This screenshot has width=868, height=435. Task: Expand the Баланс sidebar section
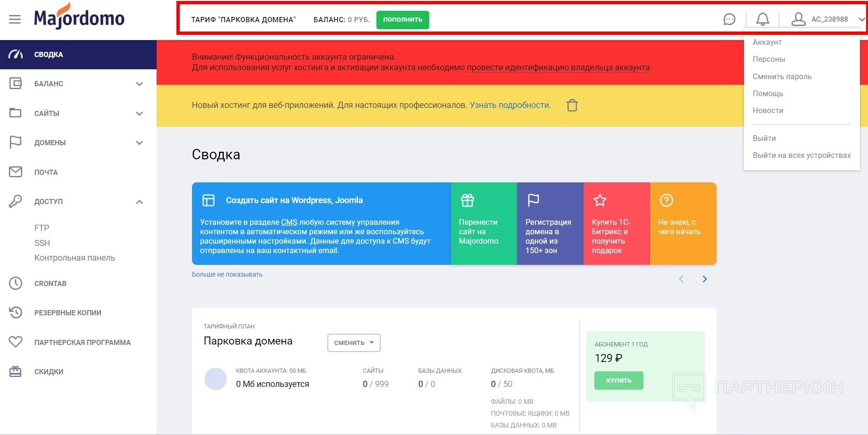(x=139, y=84)
